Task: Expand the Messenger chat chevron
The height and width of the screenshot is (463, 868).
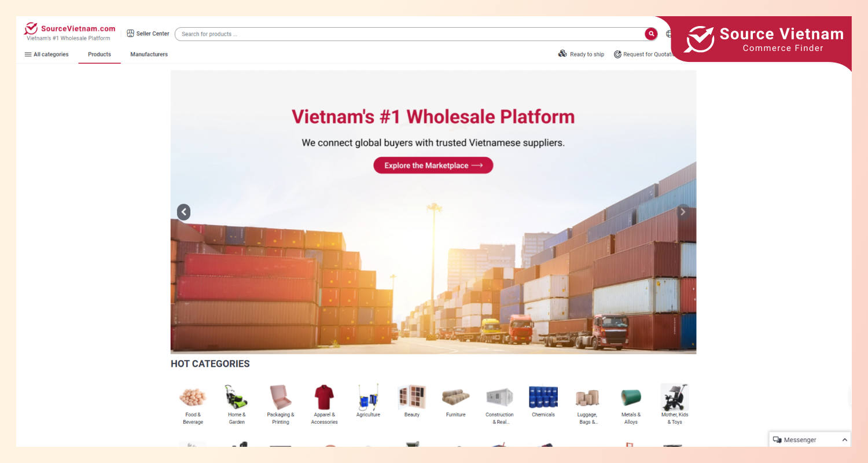Action: pos(845,440)
